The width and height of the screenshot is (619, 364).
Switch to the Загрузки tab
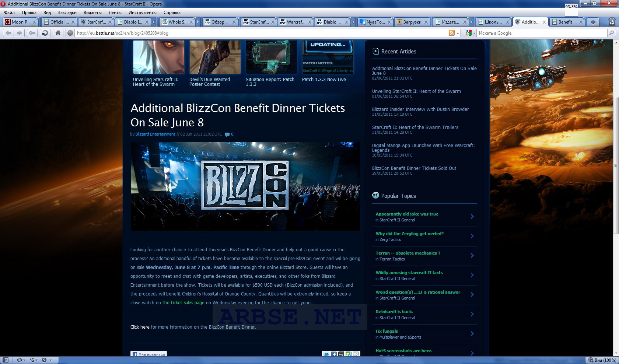(x=412, y=22)
